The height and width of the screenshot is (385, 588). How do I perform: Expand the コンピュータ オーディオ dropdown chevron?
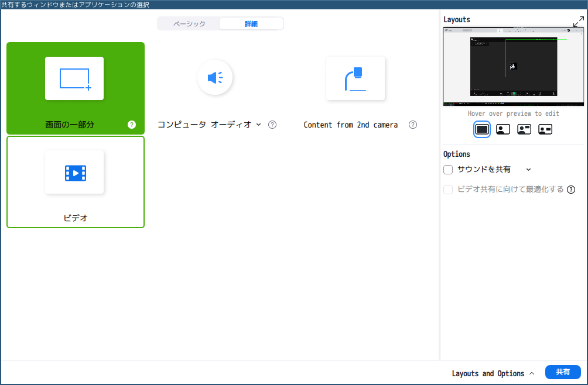258,125
